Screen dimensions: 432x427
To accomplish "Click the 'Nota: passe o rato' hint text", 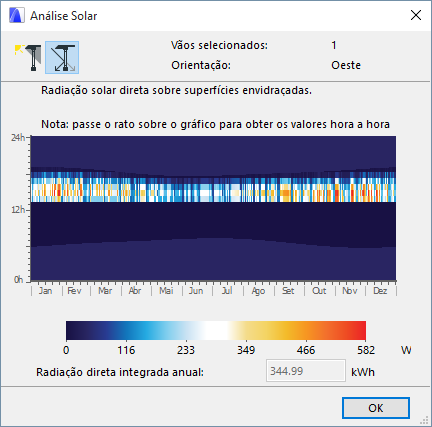I will coord(215,124).
